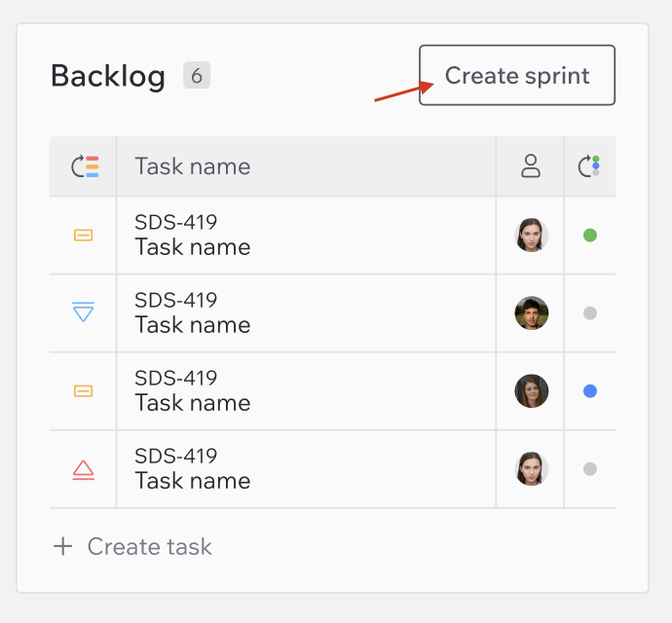Image resolution: width=672 pixels, height=623 pixels.
Task: Open the male assignee avatar in second row
Action: [532, 313]
